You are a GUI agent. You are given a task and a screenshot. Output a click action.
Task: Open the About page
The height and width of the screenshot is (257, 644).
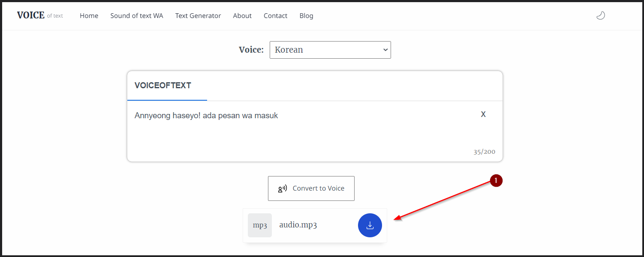(x=242, y=15)
